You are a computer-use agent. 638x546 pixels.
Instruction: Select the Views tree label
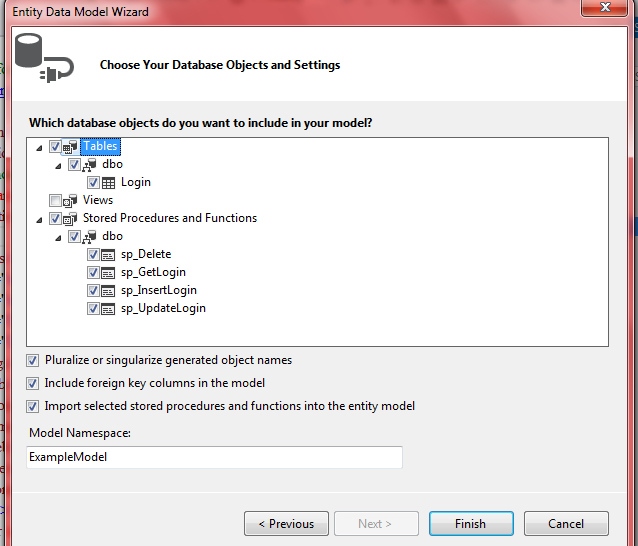coord(98,200)
